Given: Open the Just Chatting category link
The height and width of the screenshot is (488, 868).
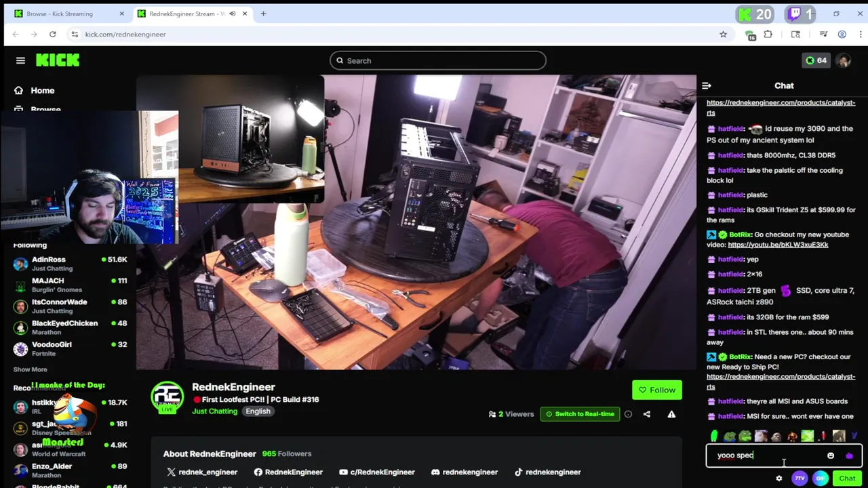Looking at the screenshot, I should click(x=214, y=411).
